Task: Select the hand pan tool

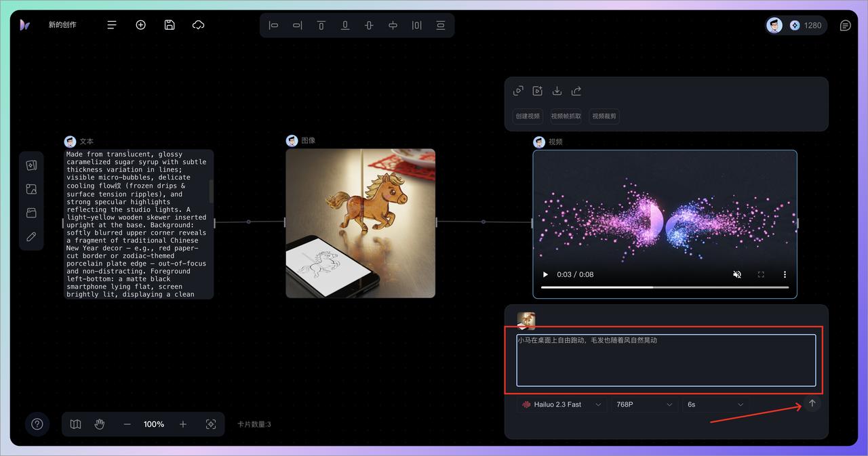Action: pos(100,424)
